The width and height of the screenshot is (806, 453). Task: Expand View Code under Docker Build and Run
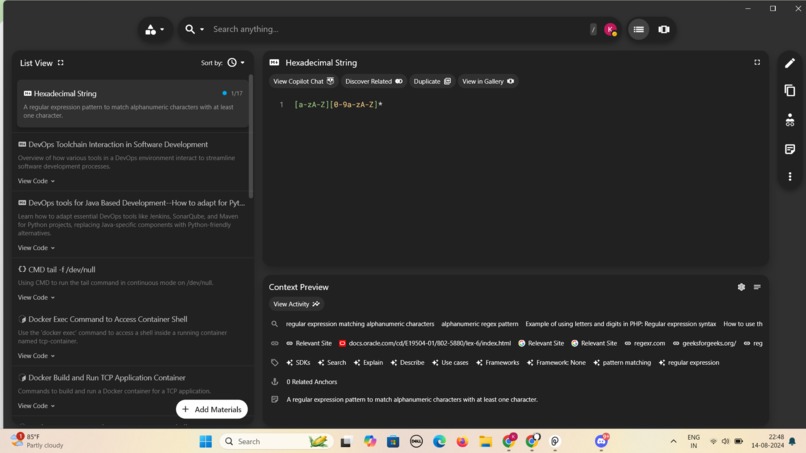[36, 406]
